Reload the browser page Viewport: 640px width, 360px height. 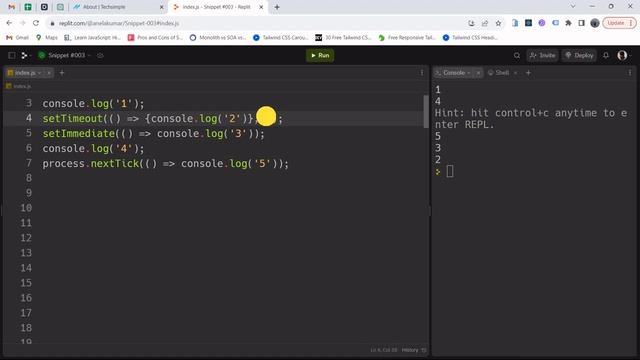36,23
